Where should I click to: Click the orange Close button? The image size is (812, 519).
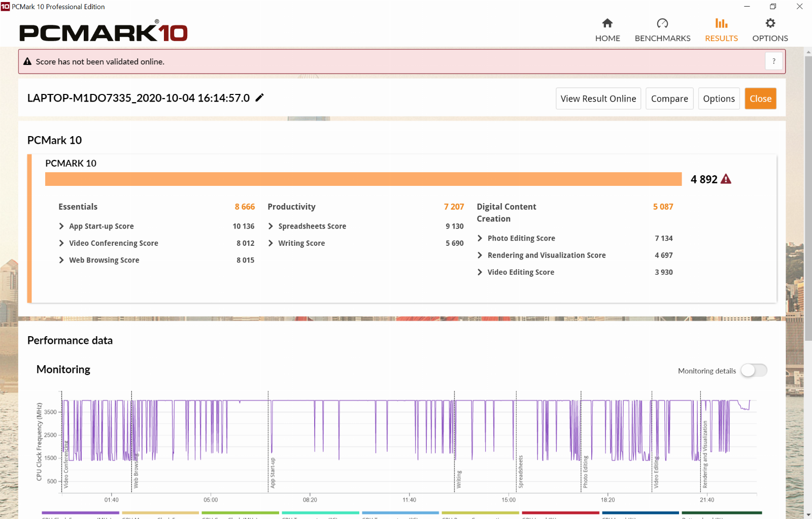click(760, 99)
